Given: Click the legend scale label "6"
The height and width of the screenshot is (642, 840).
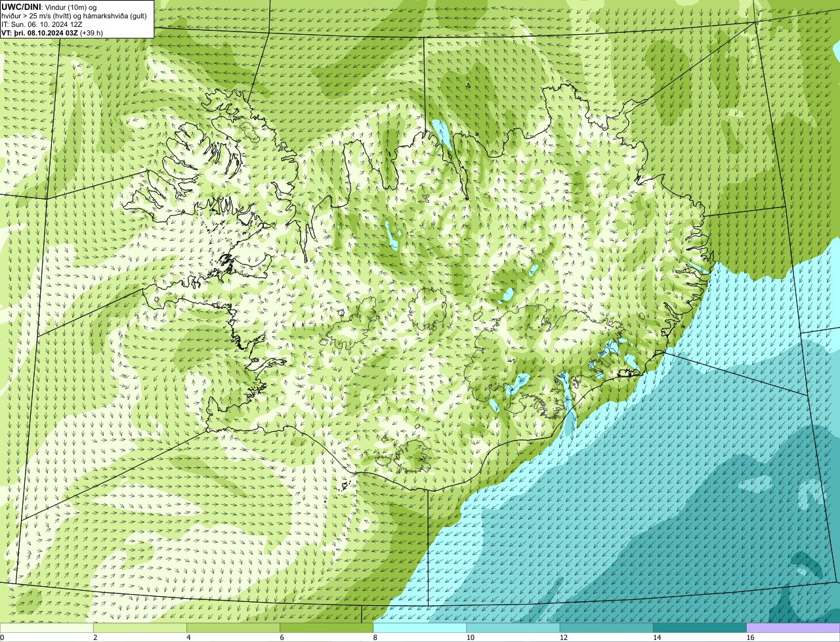Looking at the screenshot, I should (282, 637).
